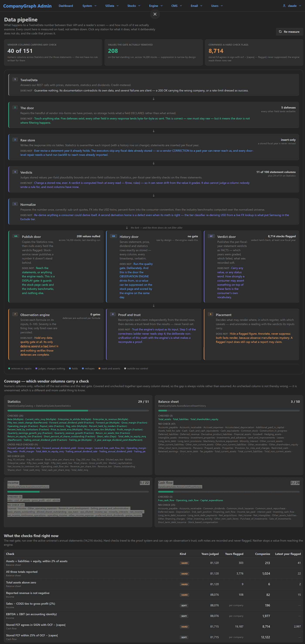
Task: Click step number badge 2 on The door
Action: tap(15, 107)
